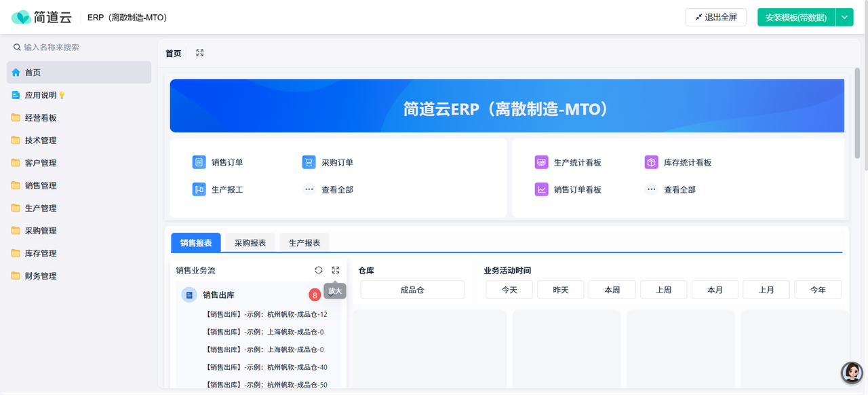This screenshot has height=395, width=868.
Task: Click the 库存统计看板 cube icon
Action: coord(651,162)
